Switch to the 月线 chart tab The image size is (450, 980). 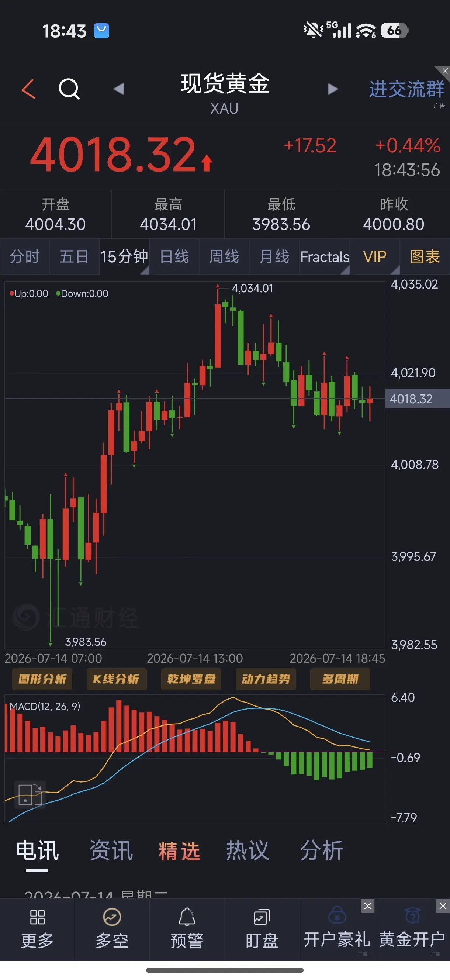pos(274,256)
